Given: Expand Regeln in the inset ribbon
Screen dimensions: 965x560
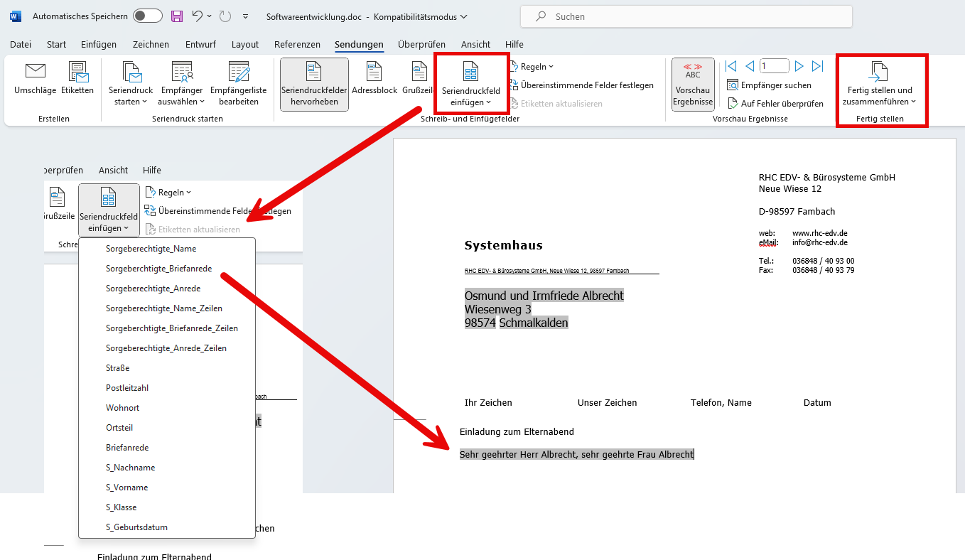Looking at the screenshot, I should coord(168,193).
